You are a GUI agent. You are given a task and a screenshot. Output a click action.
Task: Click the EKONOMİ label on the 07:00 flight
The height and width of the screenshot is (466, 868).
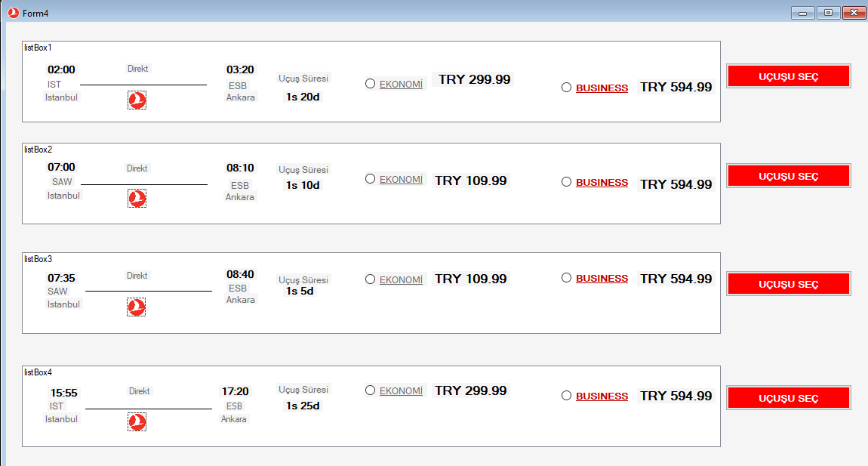(401, 179)
